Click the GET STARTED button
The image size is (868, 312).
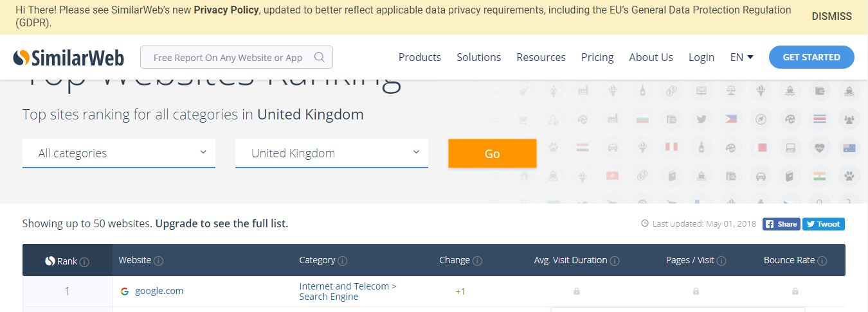[x=811, y=57]
